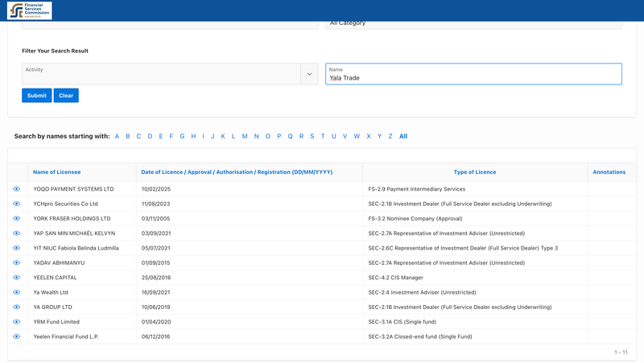This screenshot has height=363, width=644.
Task: Filter names starting with N
Action: point(256,136)
